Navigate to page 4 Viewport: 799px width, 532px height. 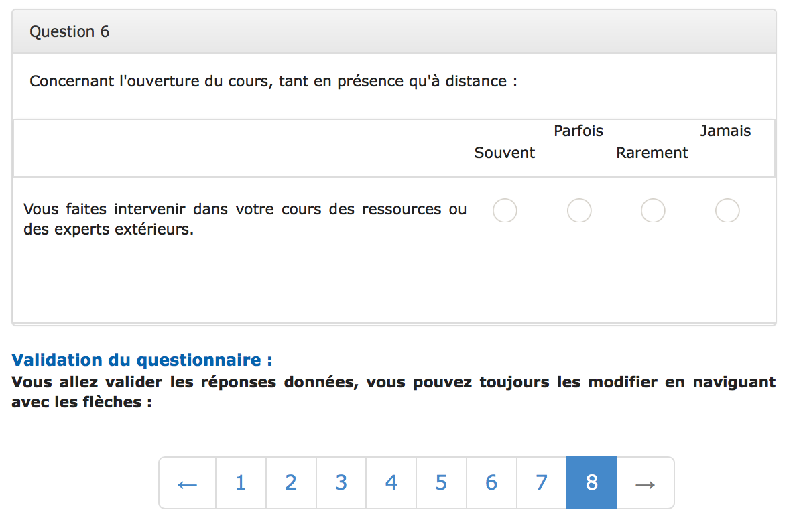pos(391,482)
